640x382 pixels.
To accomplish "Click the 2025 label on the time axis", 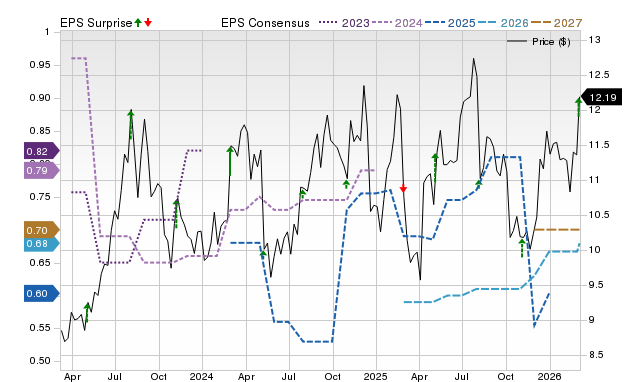I will 376,376.
